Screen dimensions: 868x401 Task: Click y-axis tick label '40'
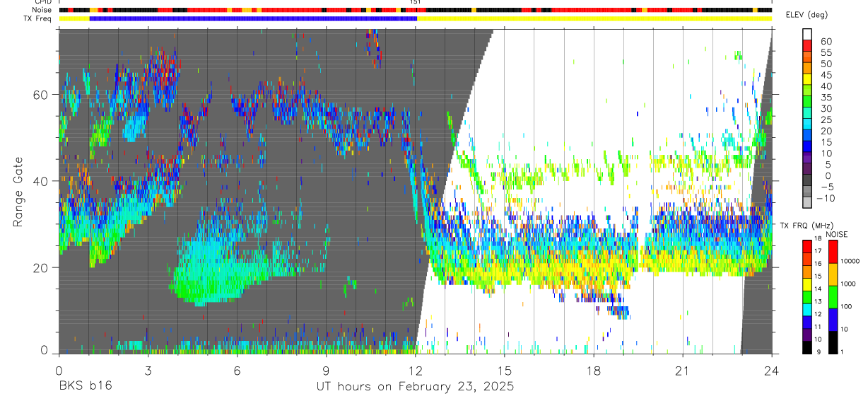pyautogui.click(x=40, y=181)
